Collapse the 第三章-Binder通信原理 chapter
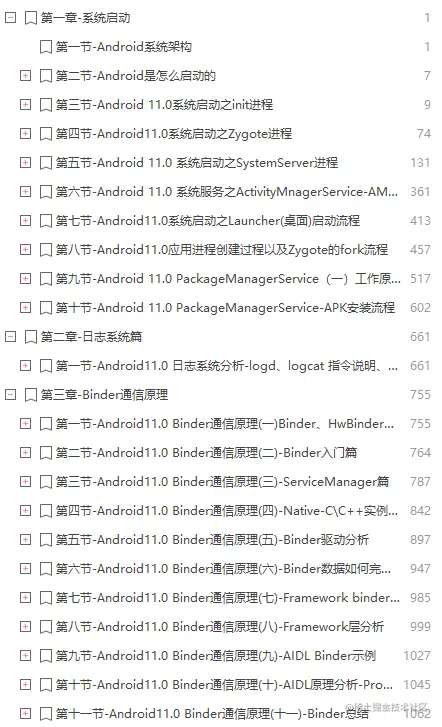Image resolution: width=442 pixels, height=727 pixels. coord(10,395)
